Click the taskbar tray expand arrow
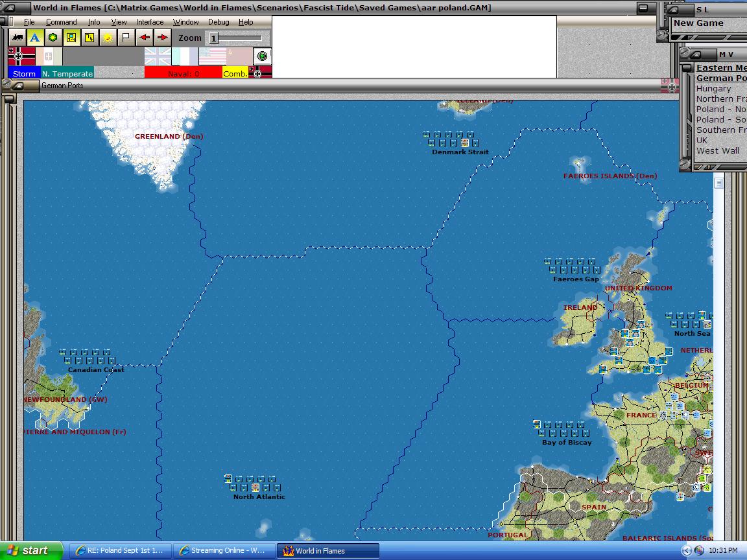Screen dimensions: 747x560 (686, 550)
